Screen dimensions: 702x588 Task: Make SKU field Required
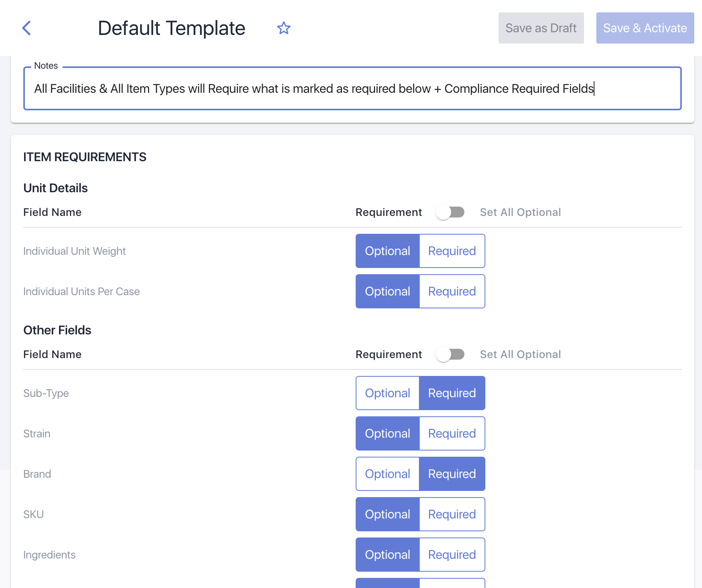[x=452, y=514]
